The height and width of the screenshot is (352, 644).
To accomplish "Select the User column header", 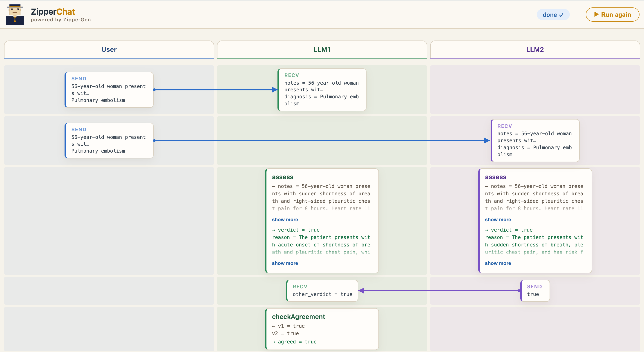I will click(109, 50).
